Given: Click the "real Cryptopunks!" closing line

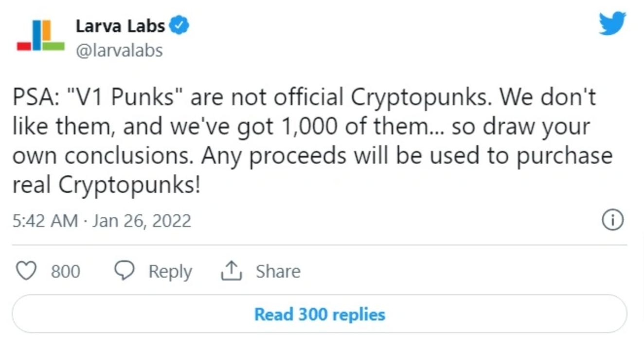Looking at the screenshot, I should tap(106, 185).
